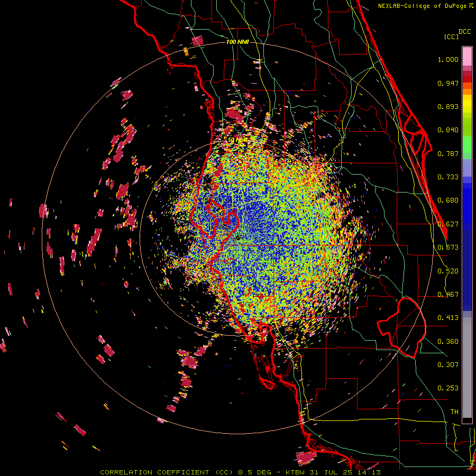Click the Correlation Coefficient caption at the bottom

[240, 472]
